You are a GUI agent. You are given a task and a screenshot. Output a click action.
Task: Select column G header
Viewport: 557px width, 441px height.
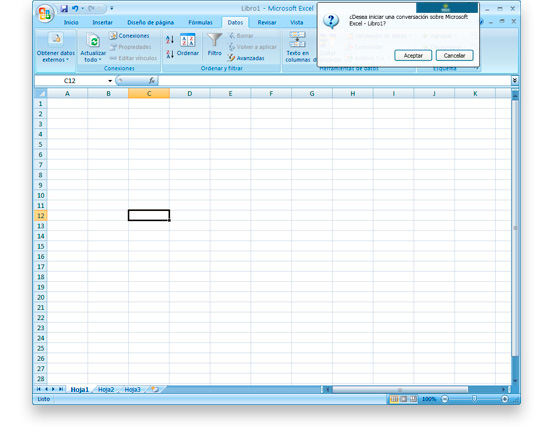tap(312, 93)
